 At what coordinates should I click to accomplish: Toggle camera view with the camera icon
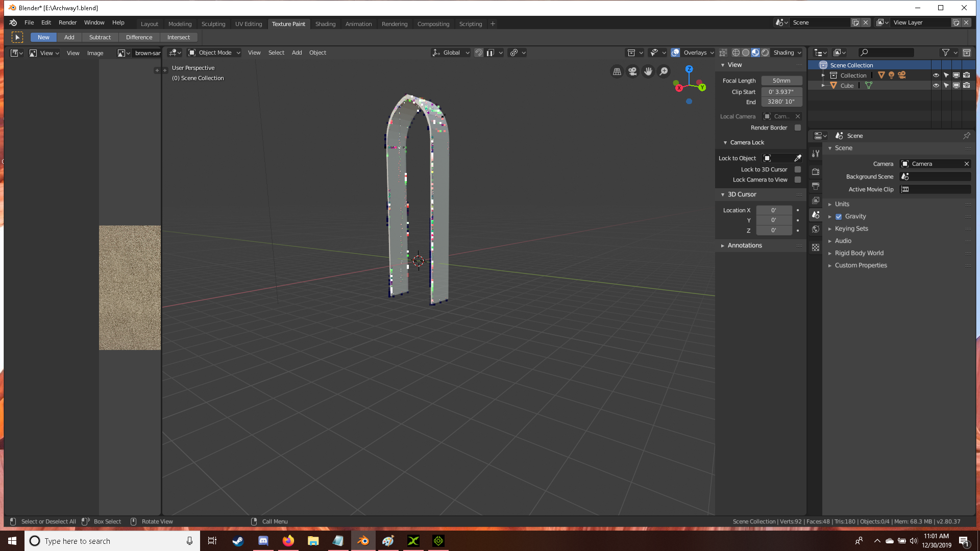pyautogui.click(x=632, y=71)
